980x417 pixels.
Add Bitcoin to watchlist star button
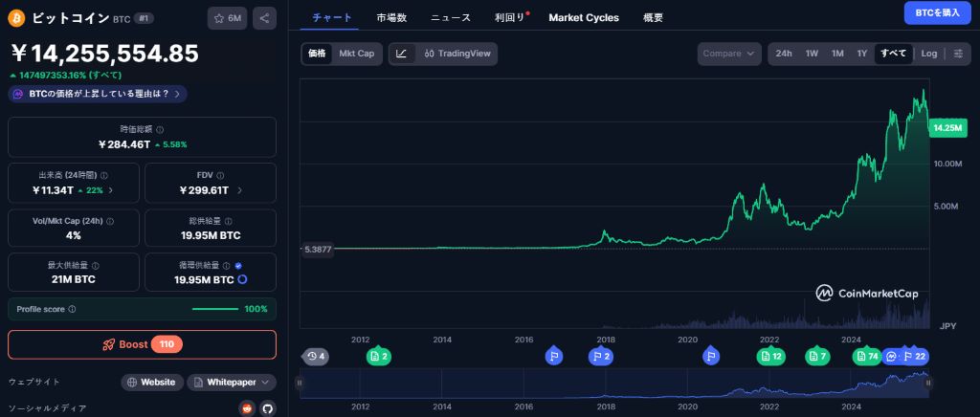228,18
